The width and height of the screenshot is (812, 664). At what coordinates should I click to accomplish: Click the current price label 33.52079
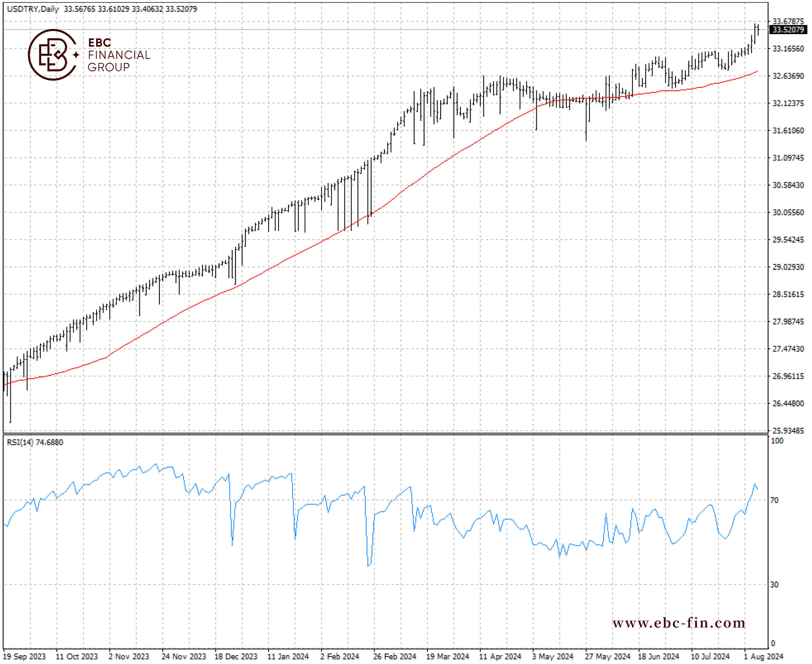coord(788,30)
